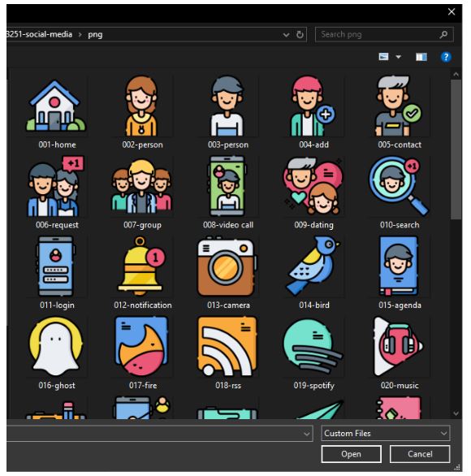
Task: Click the change view icon
Action: (383, 57)
